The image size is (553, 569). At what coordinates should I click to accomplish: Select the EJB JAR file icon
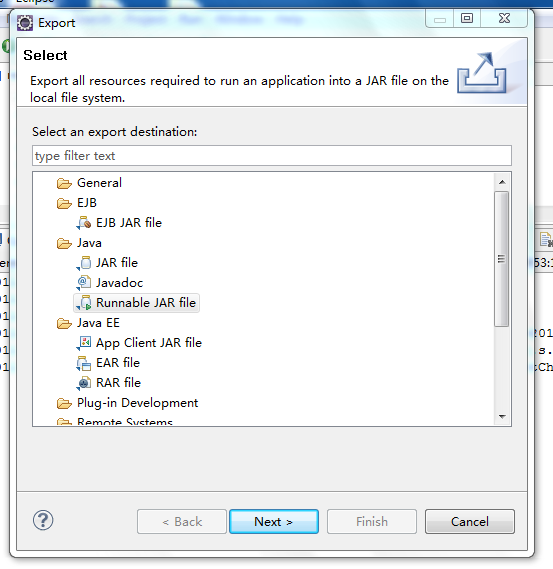tap(85, 222)
